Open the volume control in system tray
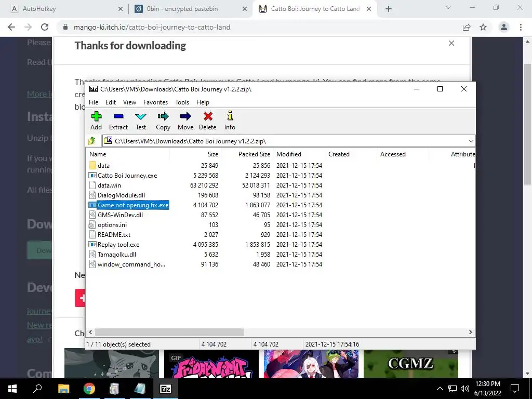 [465, 389]
